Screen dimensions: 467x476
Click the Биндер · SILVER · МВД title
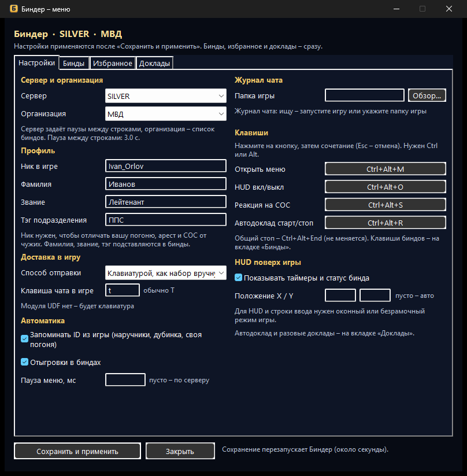pos(68,34)
